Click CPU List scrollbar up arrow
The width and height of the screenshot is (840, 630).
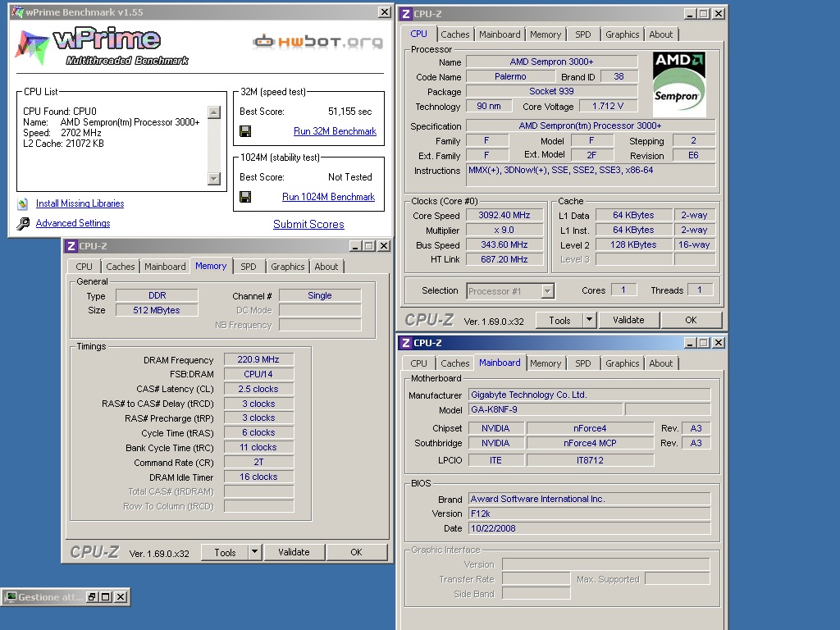coord(214,112)
